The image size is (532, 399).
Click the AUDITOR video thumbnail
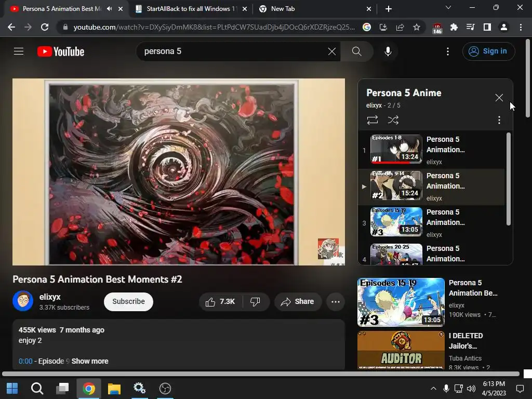pos(401,350)
